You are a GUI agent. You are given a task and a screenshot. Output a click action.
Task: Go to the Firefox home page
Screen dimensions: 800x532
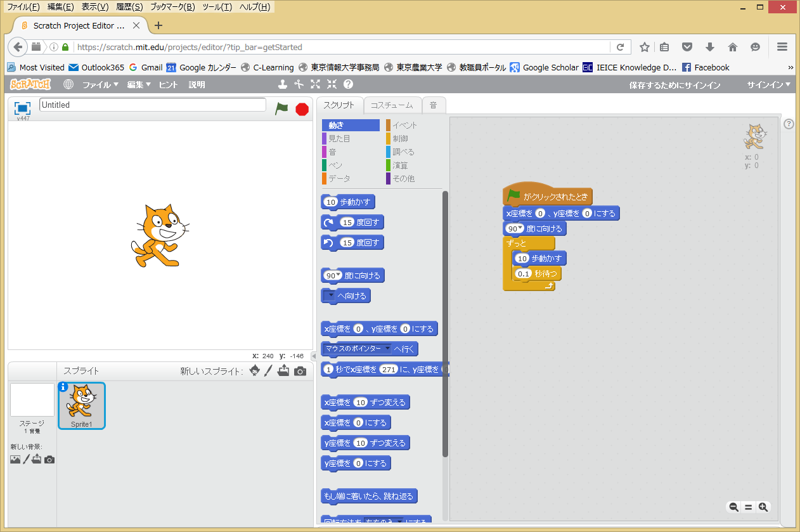tap(733, 47)
